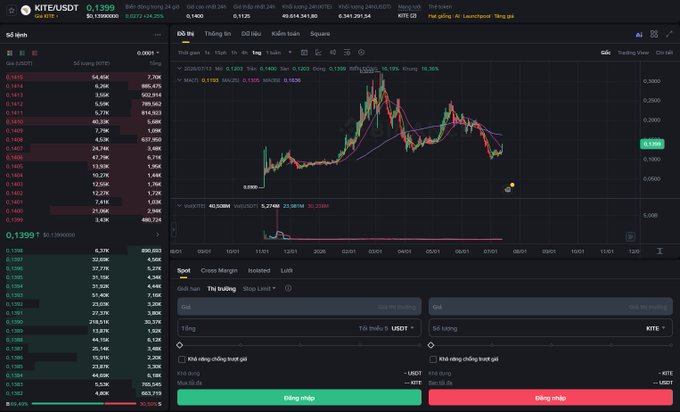Select the 1 tuần chart interval
Screen dimensions: 680x412
[274, 52]
